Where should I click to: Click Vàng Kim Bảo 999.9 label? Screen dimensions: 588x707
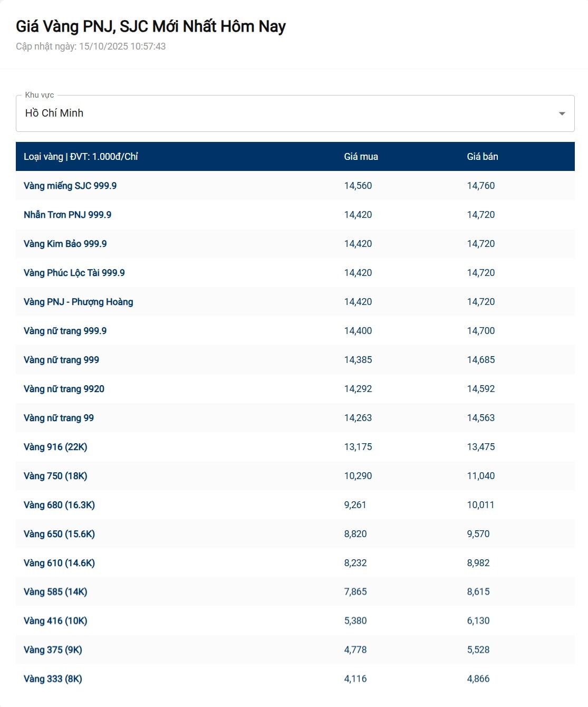pyautogui.click(x=65, y=244)
